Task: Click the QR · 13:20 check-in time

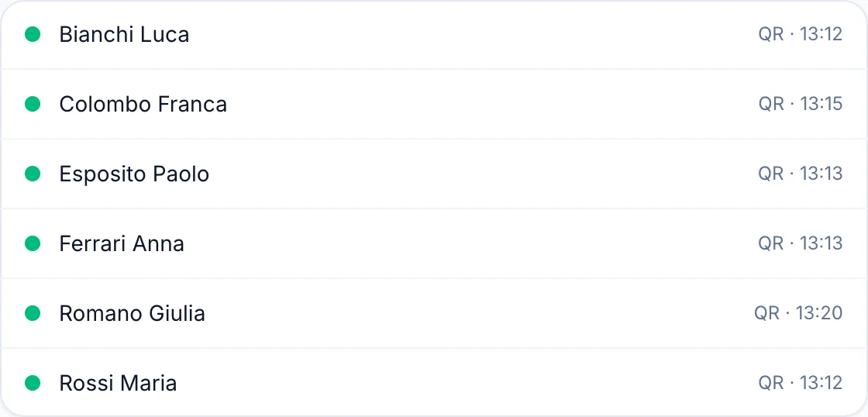Action: coord(798,313)
